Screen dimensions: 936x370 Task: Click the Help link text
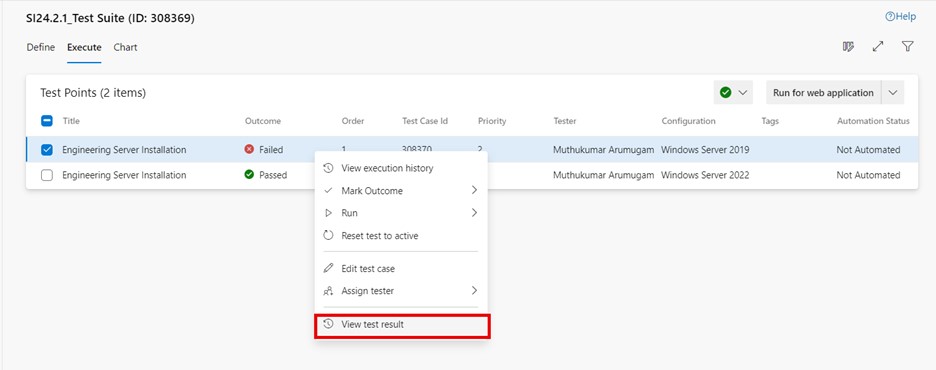pos(906,17)
